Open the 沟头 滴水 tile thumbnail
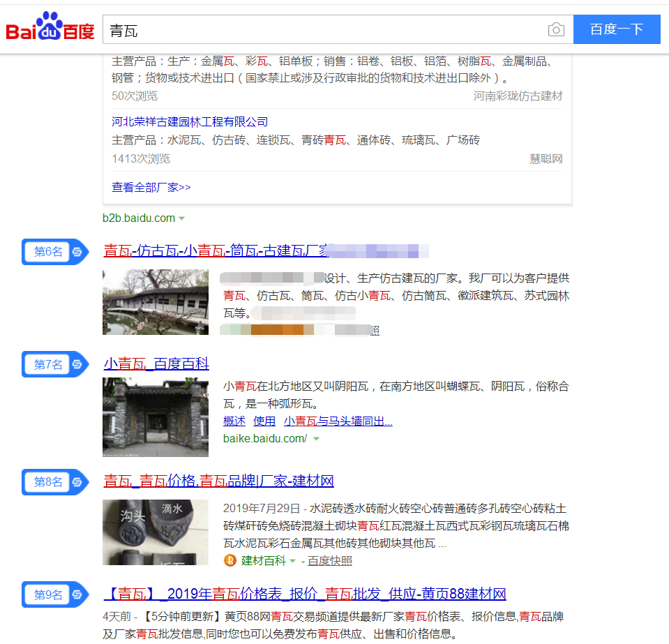 point(156,532)
